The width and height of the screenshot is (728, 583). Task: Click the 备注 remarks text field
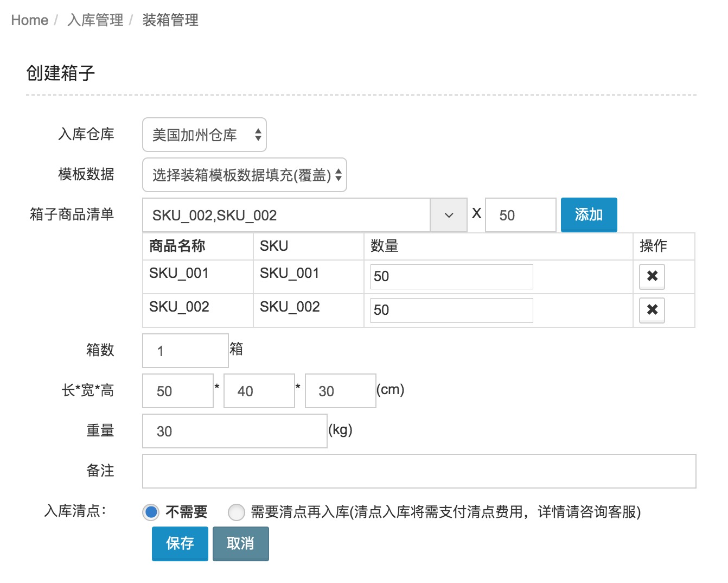[x=419, y=471]
